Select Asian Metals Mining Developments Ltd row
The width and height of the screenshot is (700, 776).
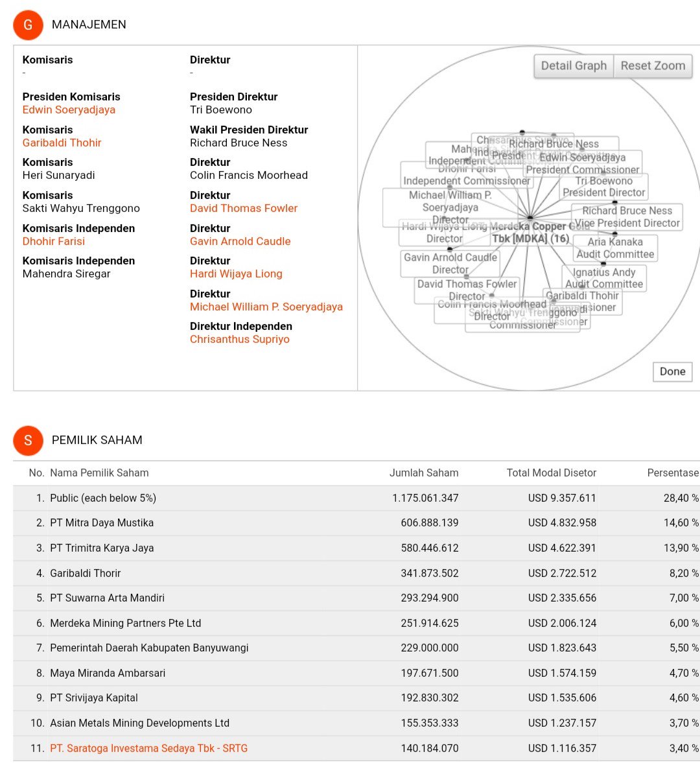coord(356,723)
